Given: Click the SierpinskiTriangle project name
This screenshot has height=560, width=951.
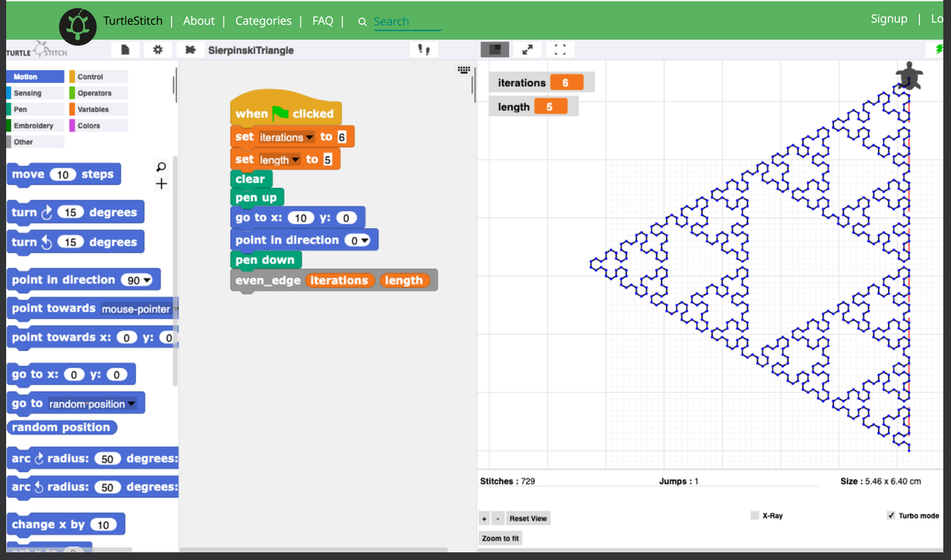Looking at the screenshot, I should pyautogui.click(x=251, y=50).
